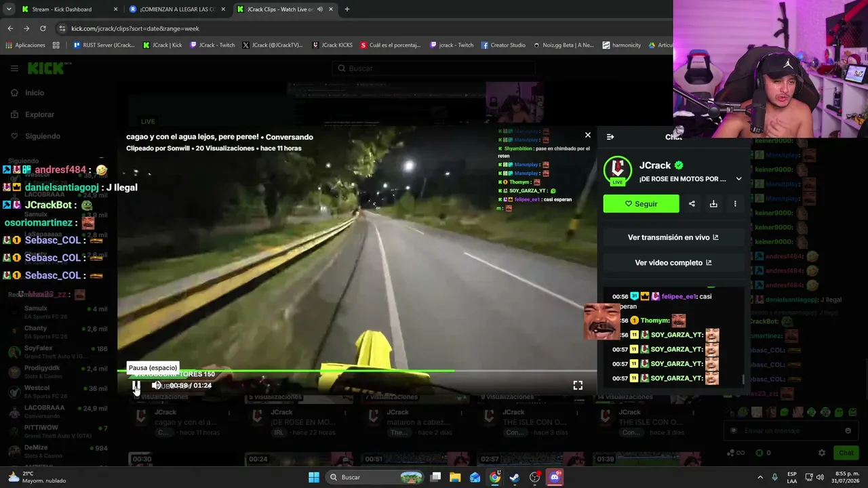Open the JCrack | Kick bookmark
868x488 pixels.
pyautogui.click(x=163, y=45)
